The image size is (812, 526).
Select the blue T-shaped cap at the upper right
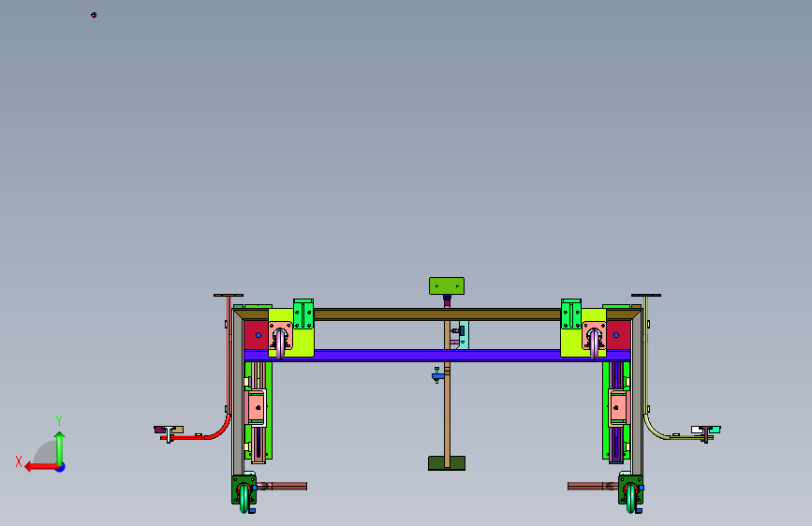(646, 296)
